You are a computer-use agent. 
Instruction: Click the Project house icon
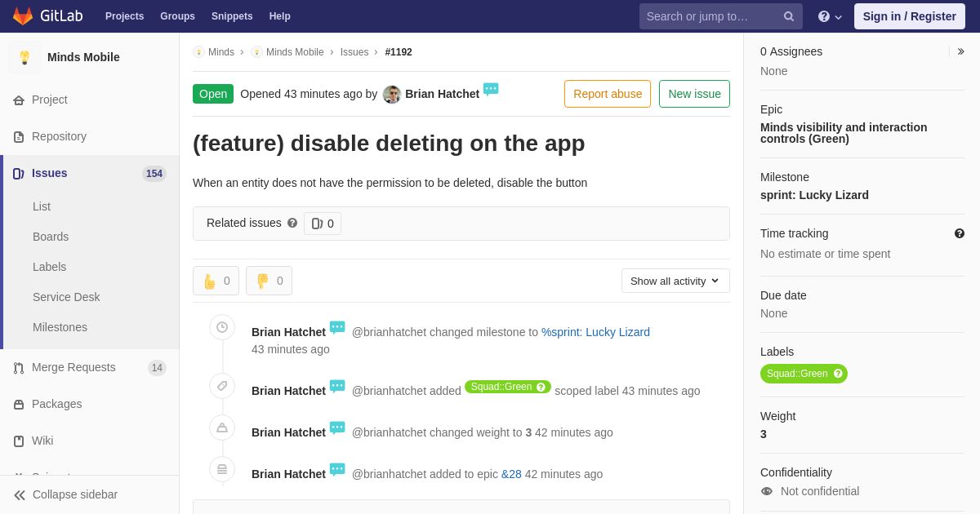(x=19, y=100)
